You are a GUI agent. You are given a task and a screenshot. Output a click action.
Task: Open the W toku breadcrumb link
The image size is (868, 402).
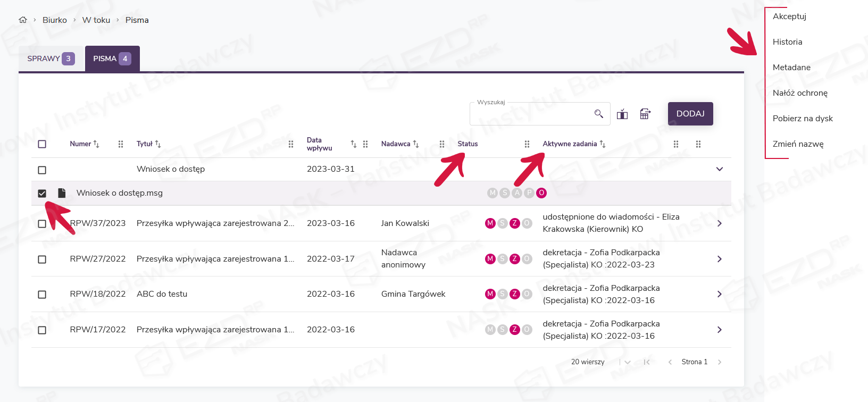(96, 20)
